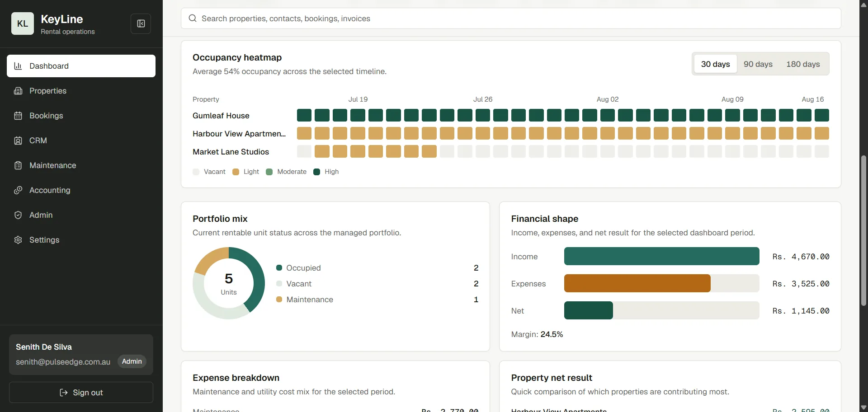
Task: Click the KL logo badge
Action: click(x=23, y=23)
